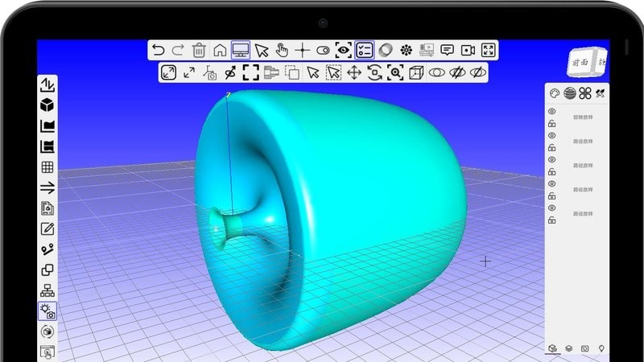Click the screen touch icon at sidebar bottom

tap(47, 352)
